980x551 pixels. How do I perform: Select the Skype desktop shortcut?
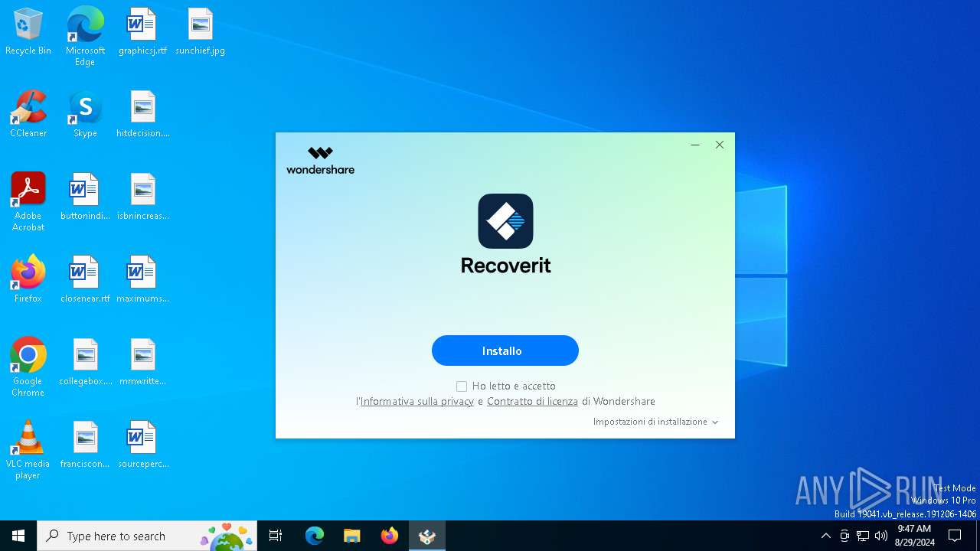[85, 115]
